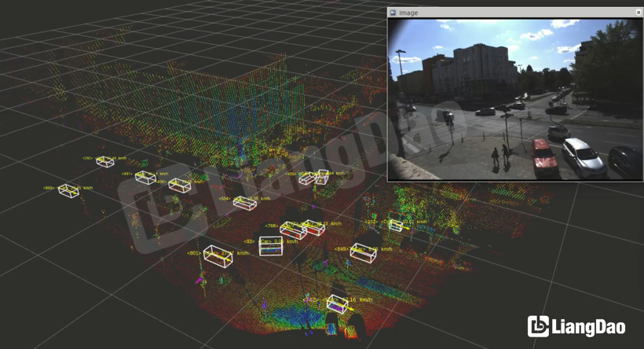
Task: Select the bounding box labeled 889
Action: point(68,191)
